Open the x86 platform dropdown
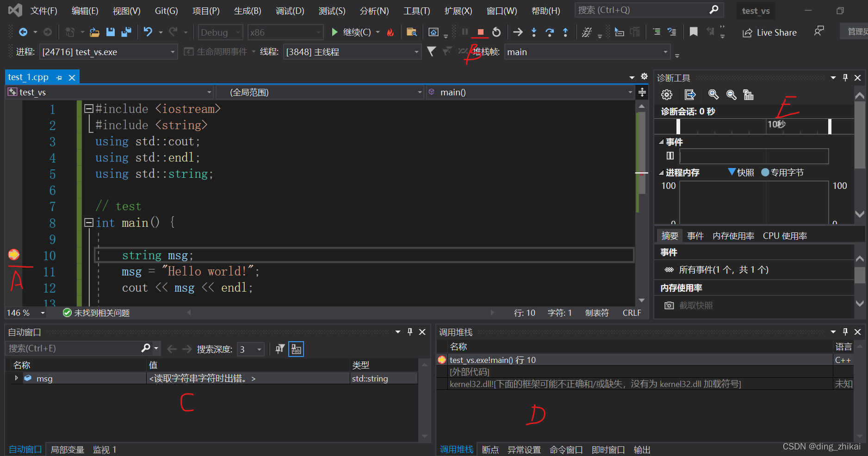The image size is (868, 456). tap(285, 32)
